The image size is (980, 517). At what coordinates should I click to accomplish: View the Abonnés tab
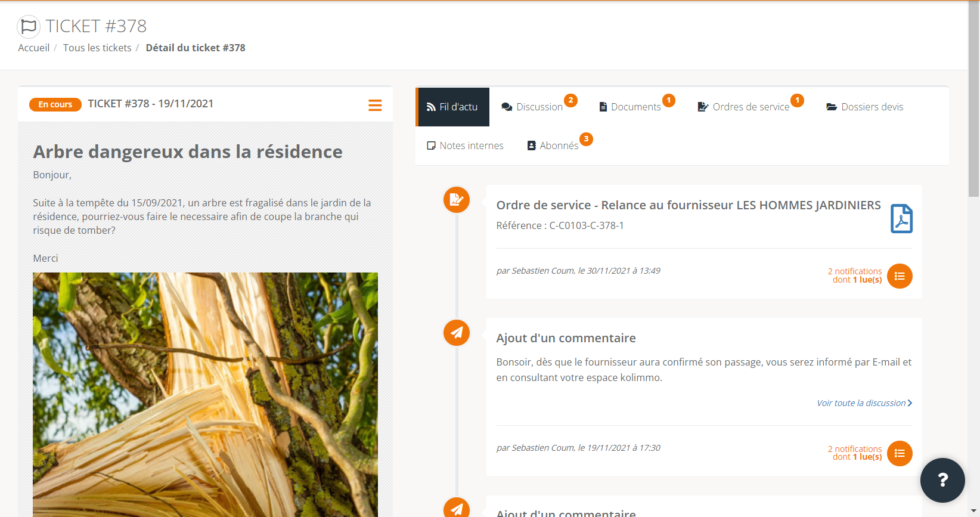[x=553, y=145]
